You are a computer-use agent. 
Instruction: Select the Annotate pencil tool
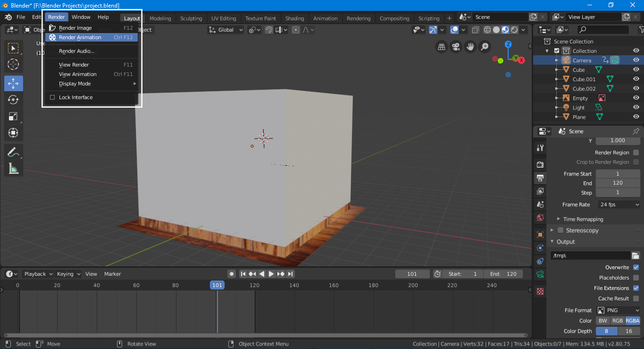pyautogui.click(x=13, y=152)
